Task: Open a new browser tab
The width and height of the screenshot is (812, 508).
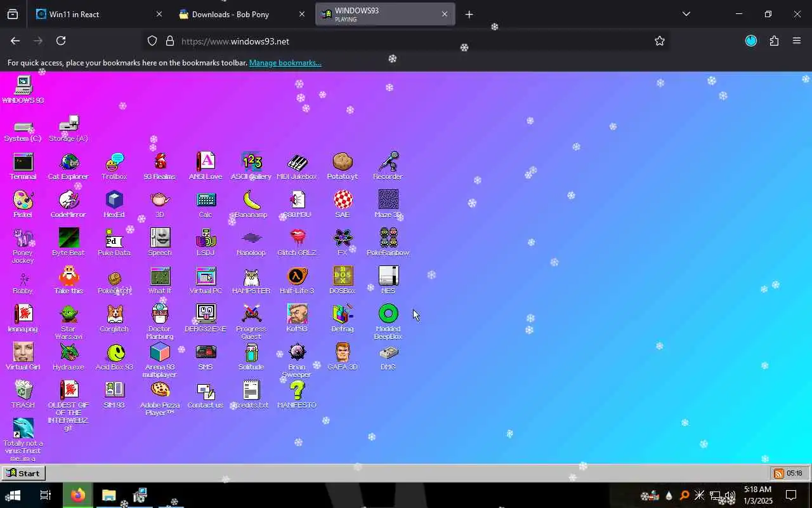Action: tap(469, 14)
